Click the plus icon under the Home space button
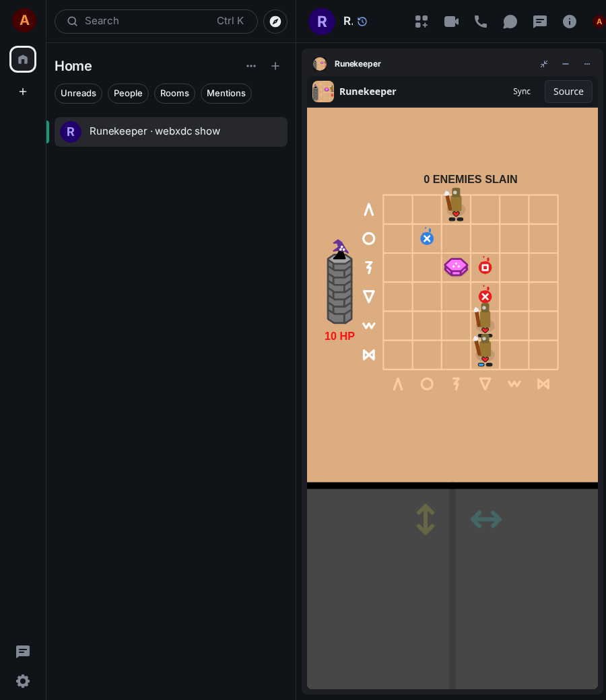The width and height of the screenshot is (606, 700). [23, 92]
